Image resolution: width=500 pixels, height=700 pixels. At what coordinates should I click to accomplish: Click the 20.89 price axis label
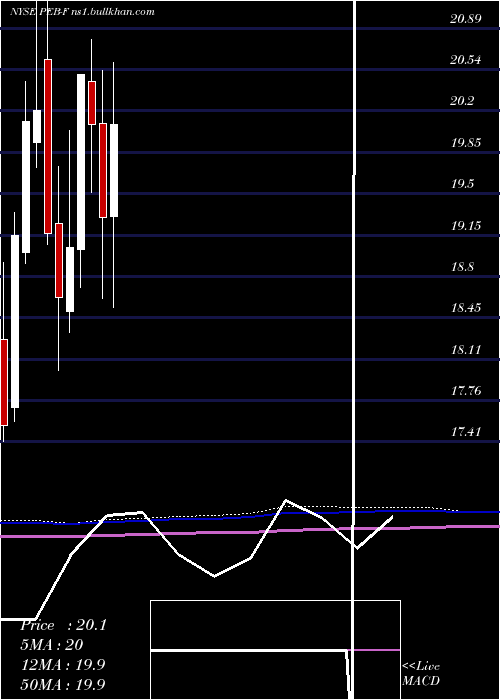[x=466, y=19]
